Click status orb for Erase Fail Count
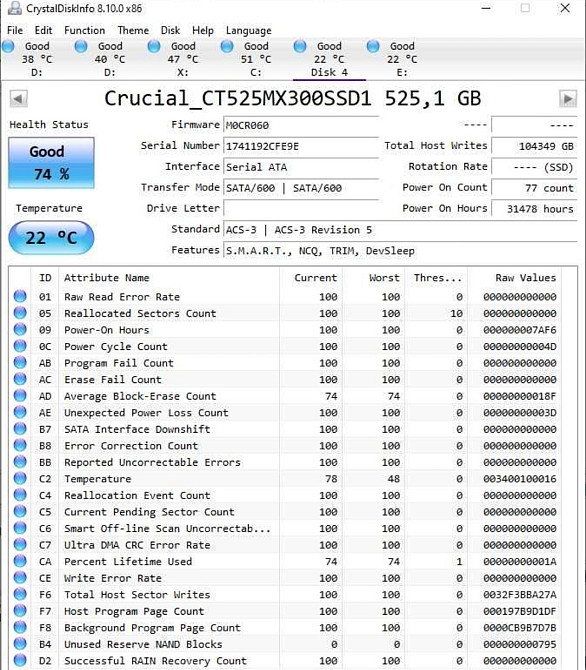 pyautogui.click(x=20, y=379)
